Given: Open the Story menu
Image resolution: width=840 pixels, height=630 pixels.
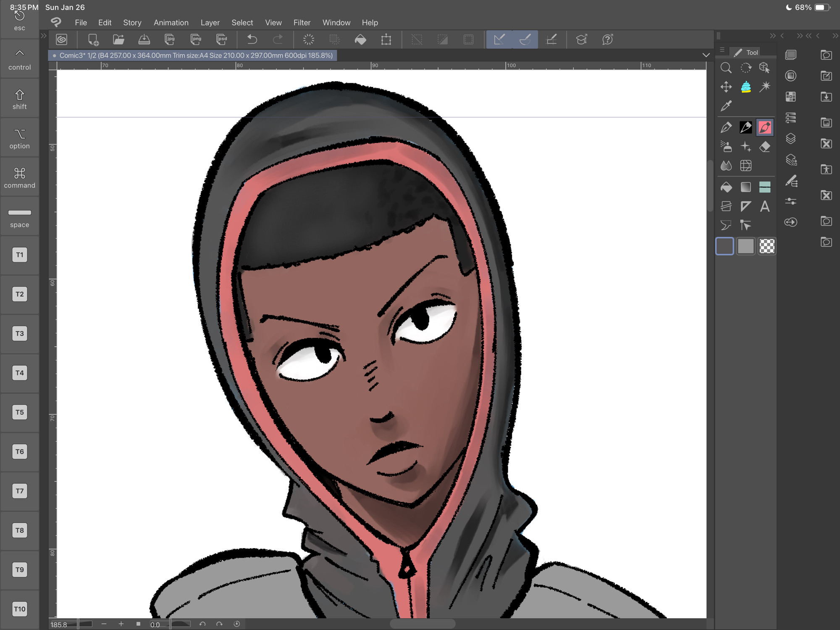Looking at the screenshot, I should (132, 23).
